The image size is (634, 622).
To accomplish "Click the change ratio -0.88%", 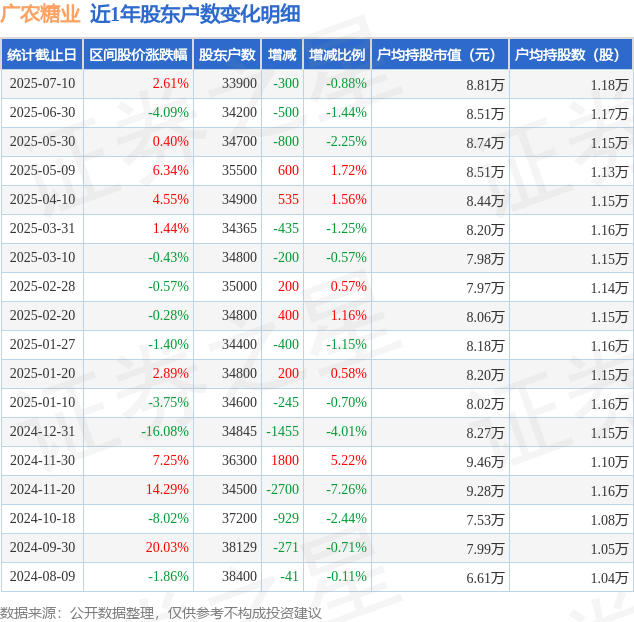I will [x=347, y=83].
